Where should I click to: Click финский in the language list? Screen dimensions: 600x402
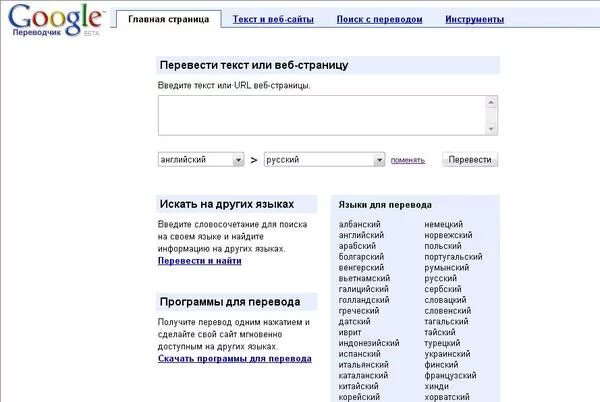pos(441,365)
